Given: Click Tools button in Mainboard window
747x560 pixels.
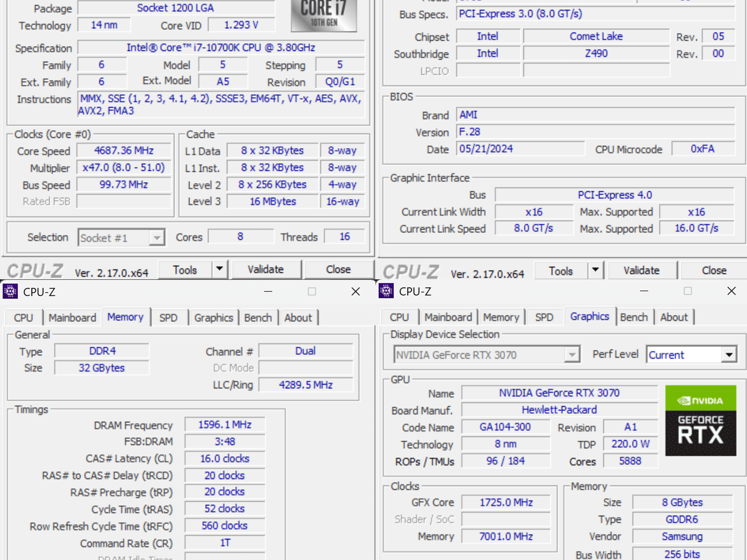Looking at the screenshot, I should click(x=561, y=271).
